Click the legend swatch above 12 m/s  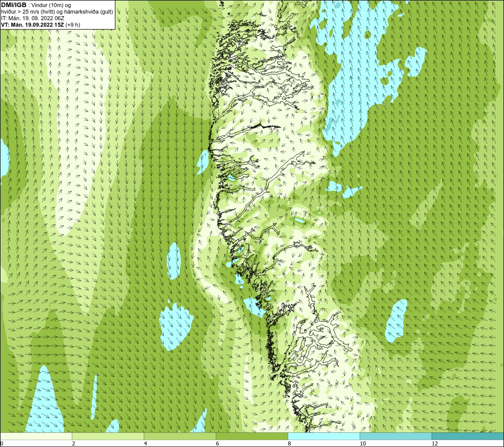(468, 436)
